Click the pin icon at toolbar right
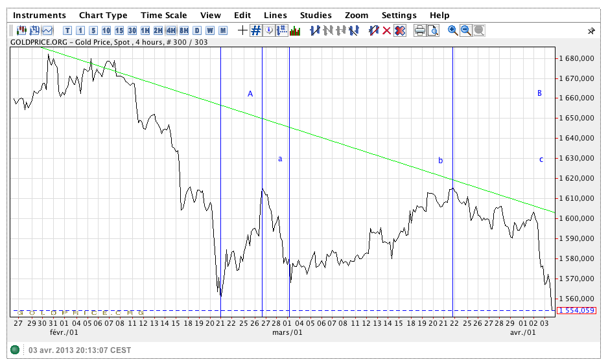Screen dimensions: 608x364 pyautogui.click(x=591, y=30)
